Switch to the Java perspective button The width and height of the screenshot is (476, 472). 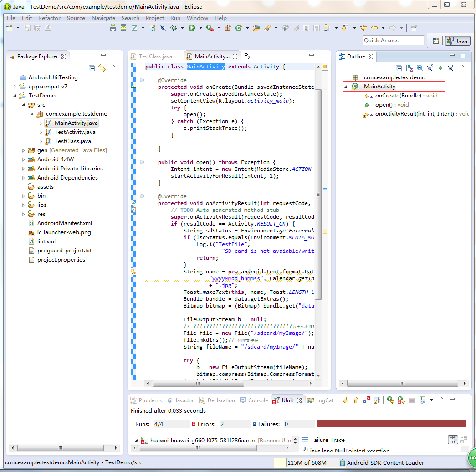click(x=457, y=41)
